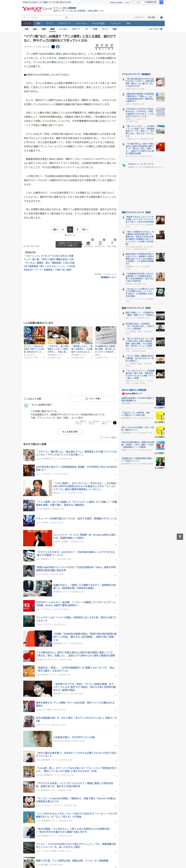Screen dimensions: 186x868
Task: Open the トピックス一覧 link
Action: 155,29
